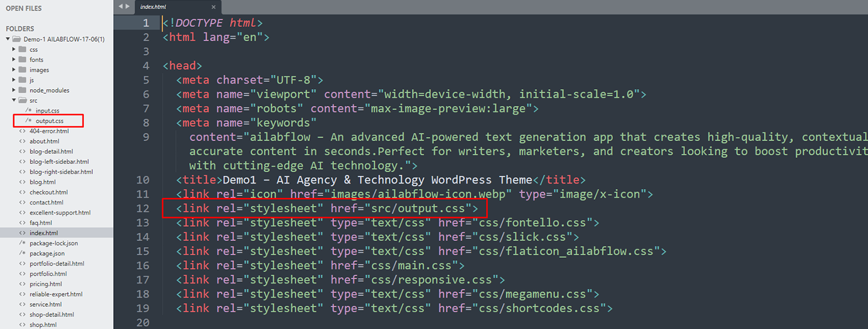
Task: Collapse the src folder tree
Action: (14, 100)
